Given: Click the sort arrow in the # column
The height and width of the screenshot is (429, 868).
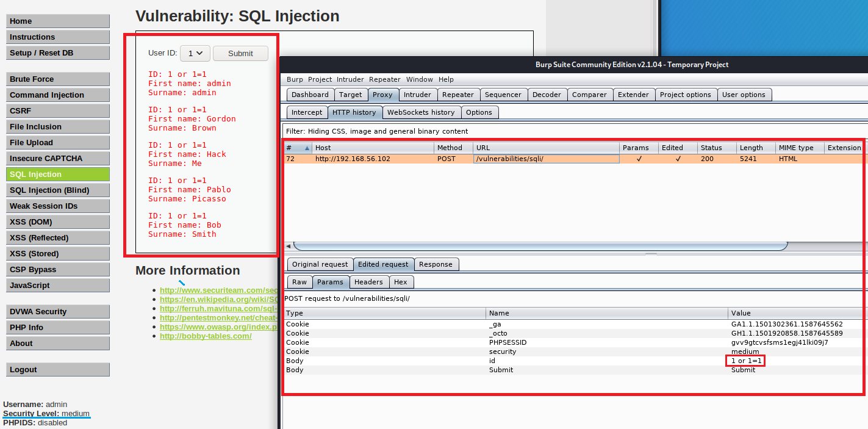Looking at the screenshot, I should tap(307, 148).
